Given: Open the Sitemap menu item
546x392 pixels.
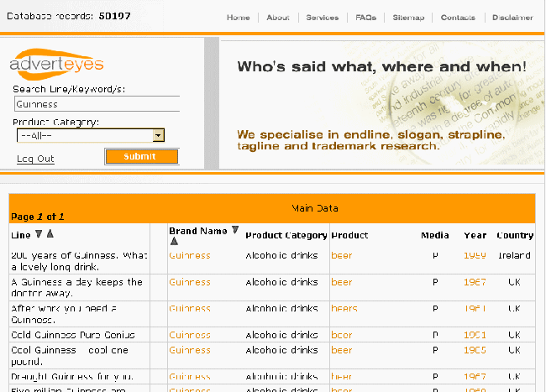Looking at the screenshot, I should pyautogui.click(x=408, y=18).
